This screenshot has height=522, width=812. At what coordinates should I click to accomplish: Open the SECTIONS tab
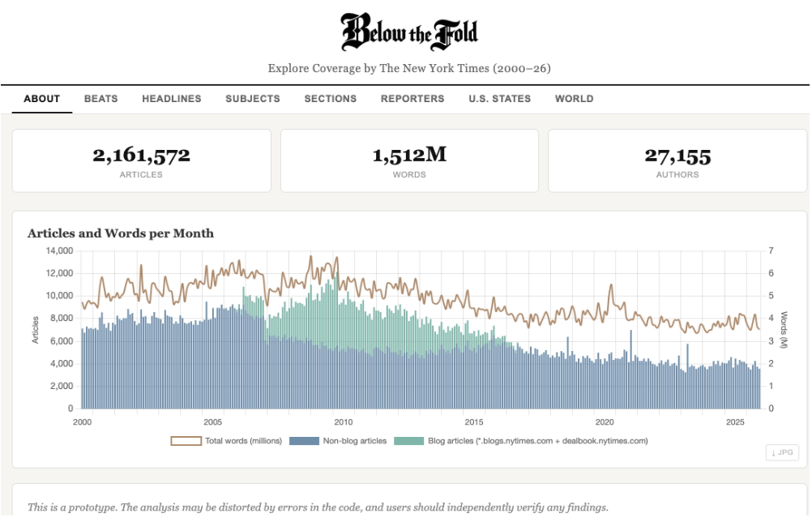pos(331,98)
